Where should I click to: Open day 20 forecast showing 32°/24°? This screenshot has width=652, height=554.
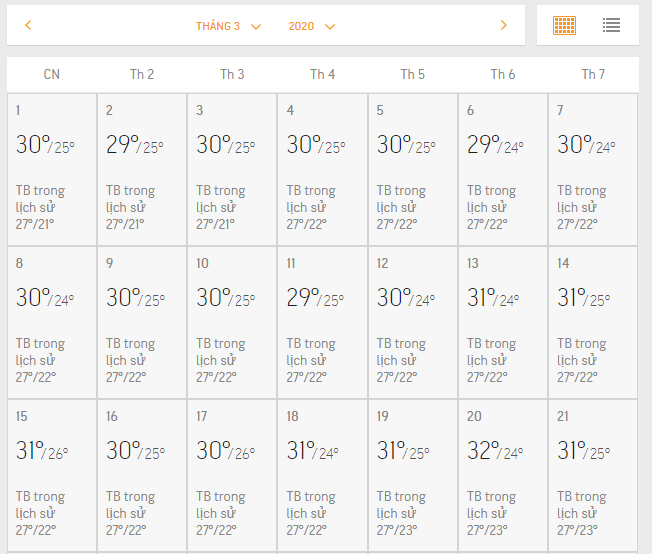pos(503,475)
